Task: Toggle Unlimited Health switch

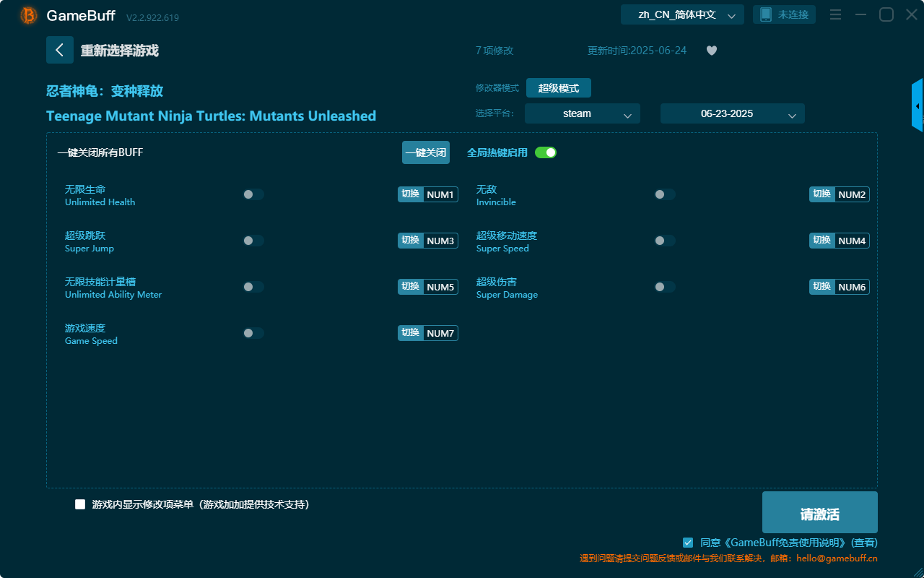Action: click(x=253, y=194)
